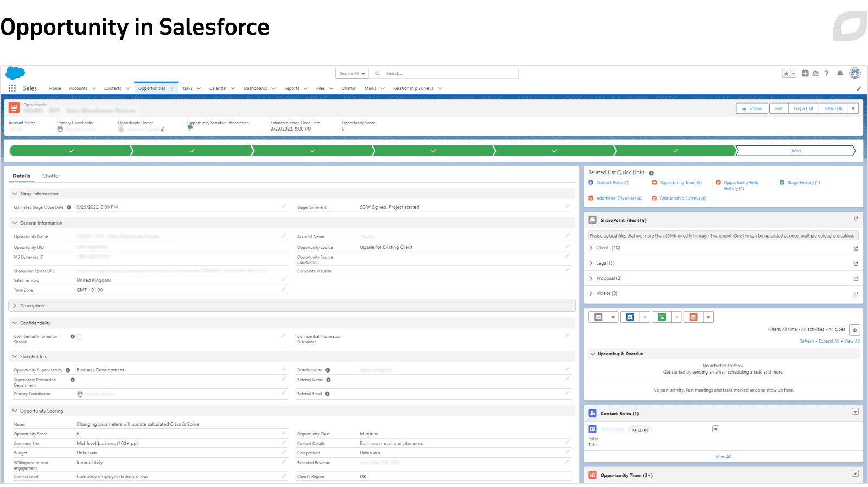Expand the Clients (10) folder
The height and width of the screenshot is (487, 868).
(591, 248)
